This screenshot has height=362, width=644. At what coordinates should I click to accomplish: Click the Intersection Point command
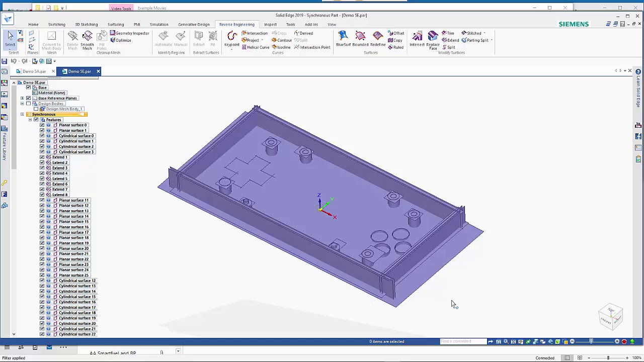(x=312, y=47)
